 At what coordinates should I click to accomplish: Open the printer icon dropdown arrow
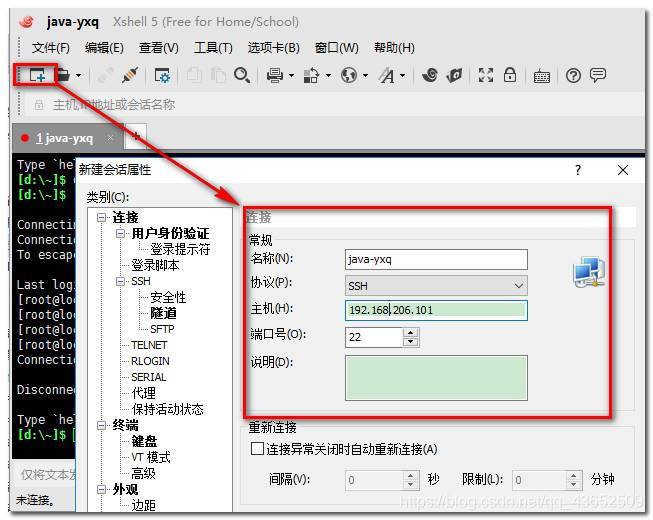pyautogui.click(x=292, y=76)
